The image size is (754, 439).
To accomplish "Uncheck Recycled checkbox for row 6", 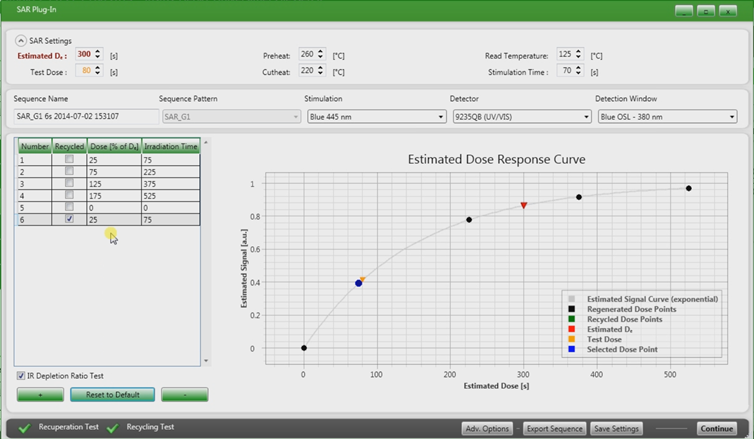I will pyautogui.click(x=69, y=219).
